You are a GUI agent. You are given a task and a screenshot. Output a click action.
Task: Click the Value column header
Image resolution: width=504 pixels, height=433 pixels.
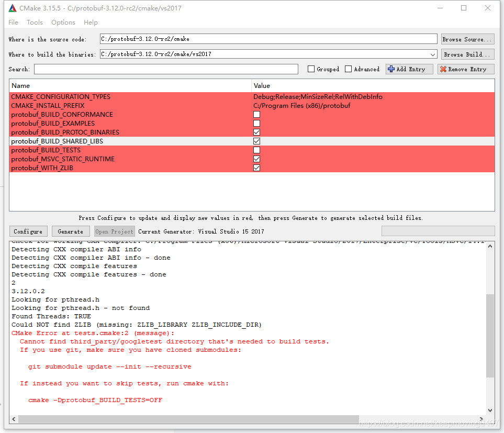[373, 86]
